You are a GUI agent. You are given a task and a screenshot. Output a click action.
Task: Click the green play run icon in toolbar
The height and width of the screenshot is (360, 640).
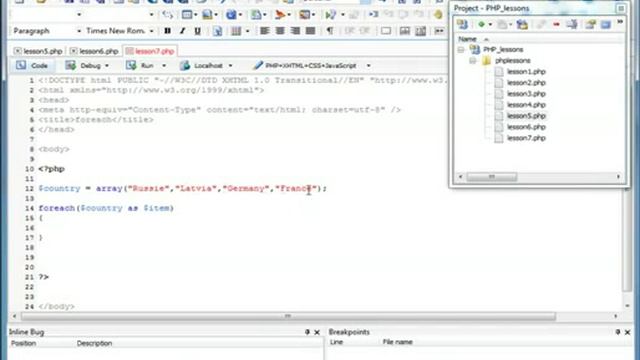pyautogui.click(x=330, y=15)
